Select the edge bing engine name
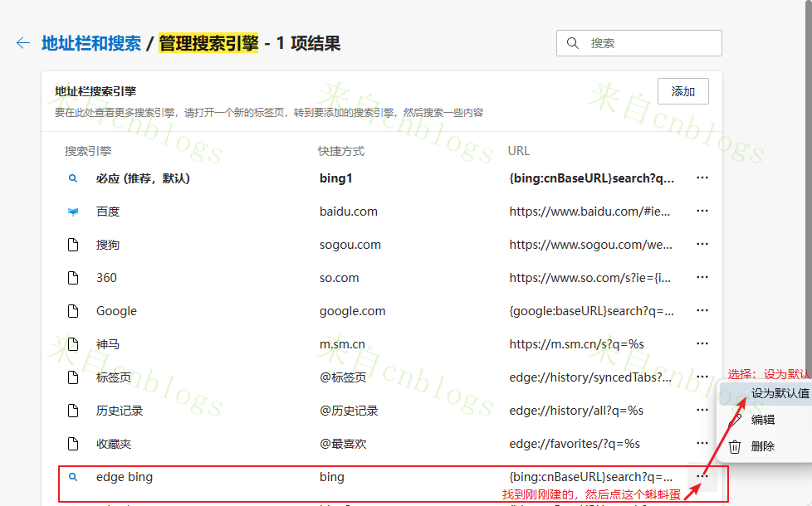 click(125, 477)
